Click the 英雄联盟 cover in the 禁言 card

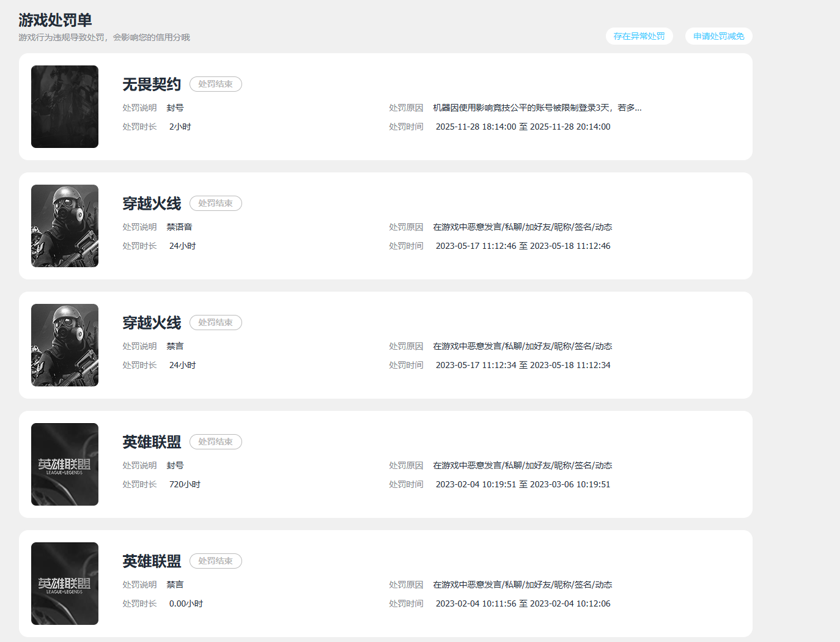(x=65, y=583)
